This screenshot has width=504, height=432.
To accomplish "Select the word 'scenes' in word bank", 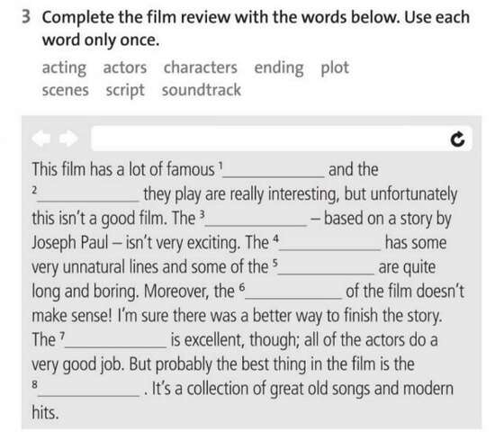I will [66, 90].
